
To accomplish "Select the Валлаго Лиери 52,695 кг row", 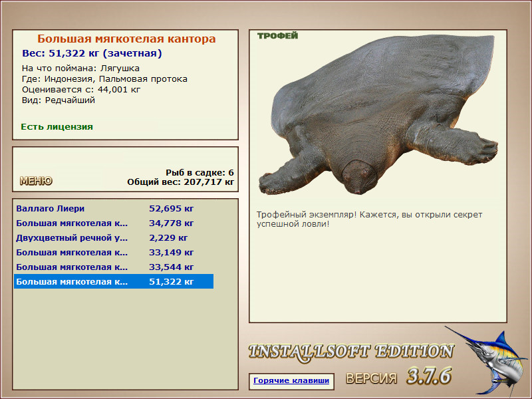I will [114, 208].
